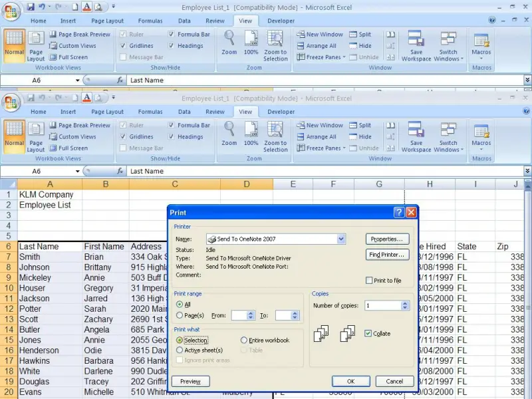The height and width of the screenshot is (399, 532).
Task: Open Macros dropdown in the lower window ribbon
Action: 481,150
